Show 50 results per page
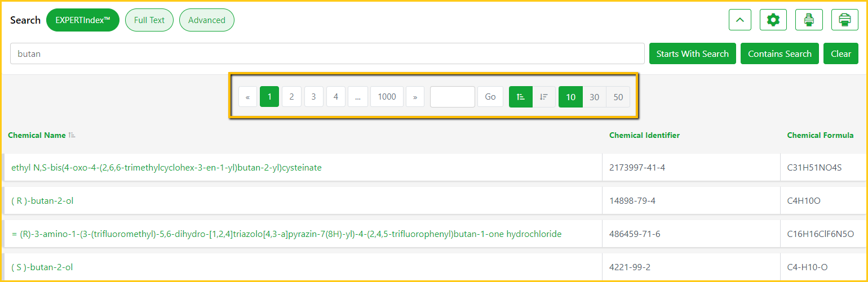868x282 pixels. 618,97
